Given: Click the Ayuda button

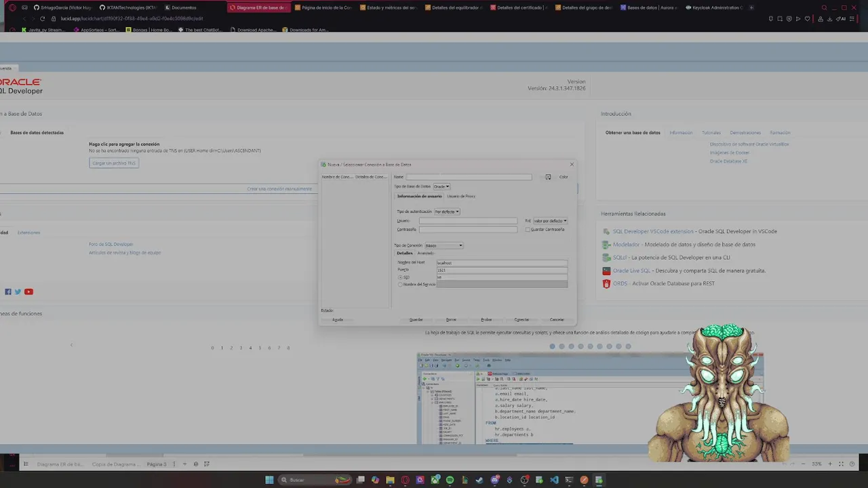Looking at the screenshot, I should 338,319.
